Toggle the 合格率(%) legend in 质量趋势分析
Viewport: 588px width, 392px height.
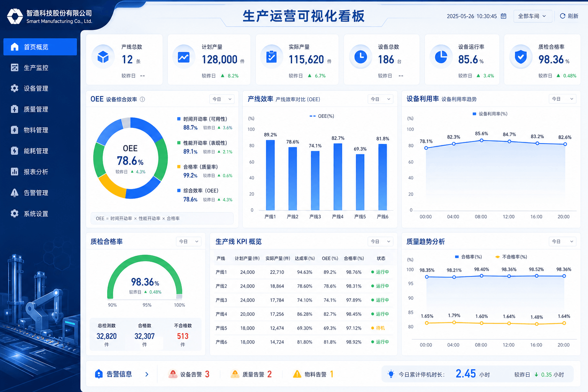[468, 257]
